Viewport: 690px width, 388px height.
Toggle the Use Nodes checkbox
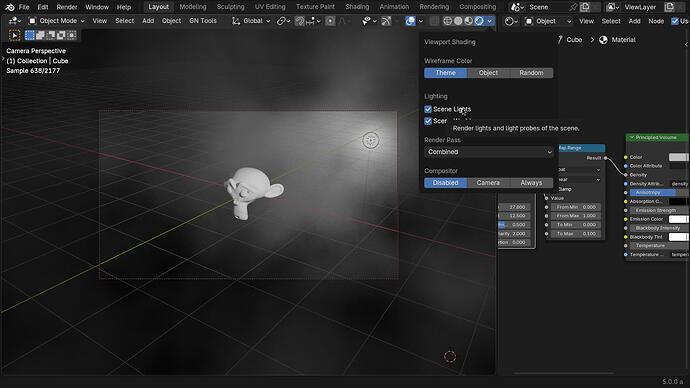coord(675,21)
